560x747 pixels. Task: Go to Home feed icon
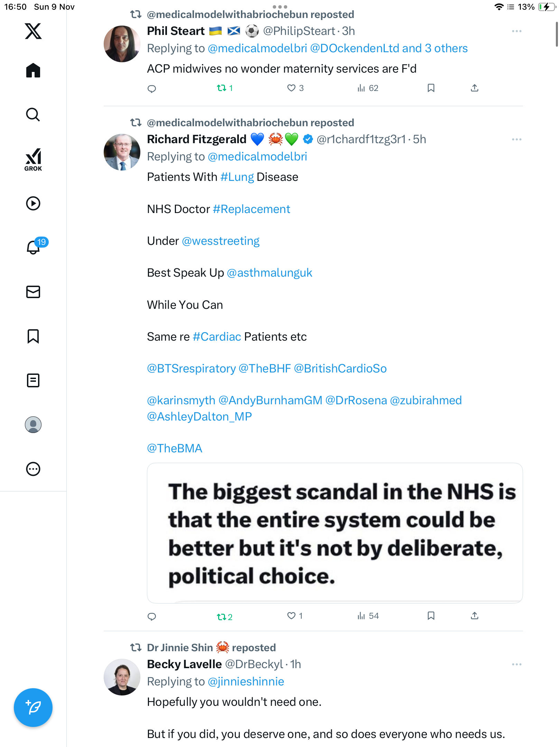point(33,71)
